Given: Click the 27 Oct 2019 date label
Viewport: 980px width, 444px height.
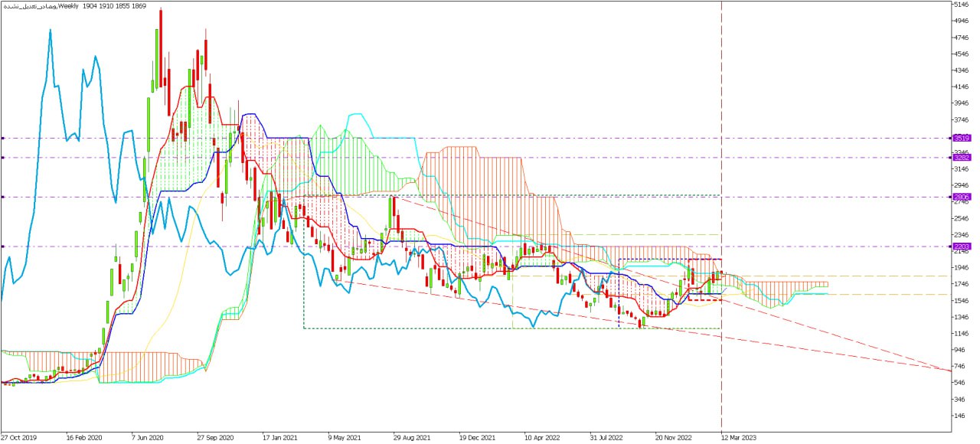Looking at the screenshot, I should click(18, 438).
